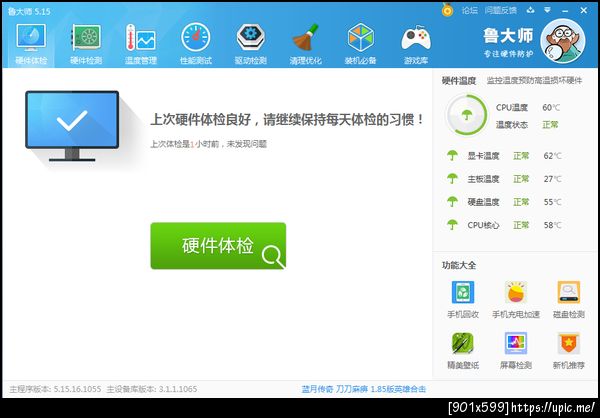The height and width of the screenshot is (418, 600).
Task: Open the 论坛 forum link
Action: coord(470,10)
